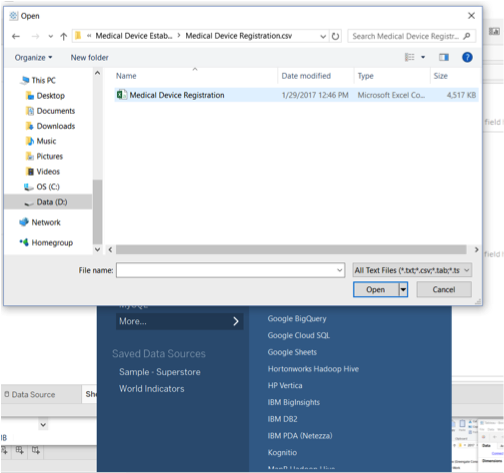
Task: Expand the Open button split arrow
Action: pyautogui.click(x=403, y=290)
